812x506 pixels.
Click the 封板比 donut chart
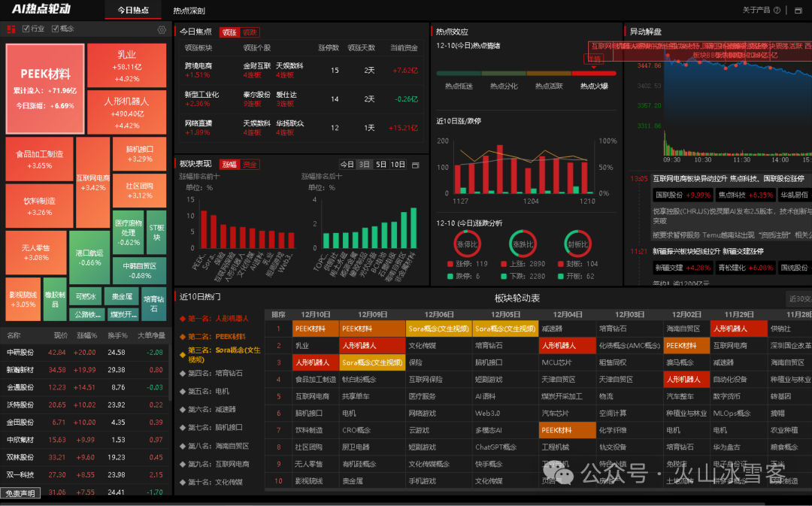click(577, 244)
